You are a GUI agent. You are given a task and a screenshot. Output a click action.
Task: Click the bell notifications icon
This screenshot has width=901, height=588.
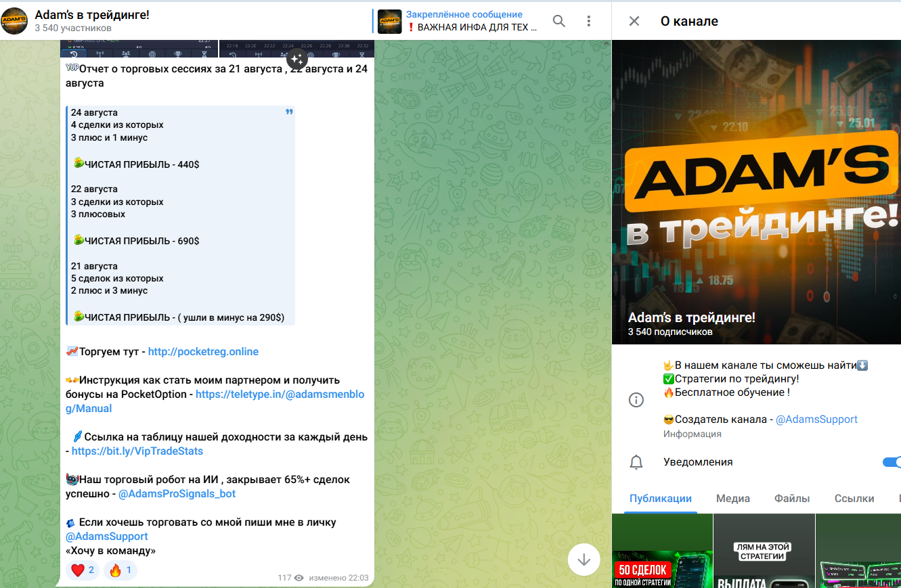636,462
